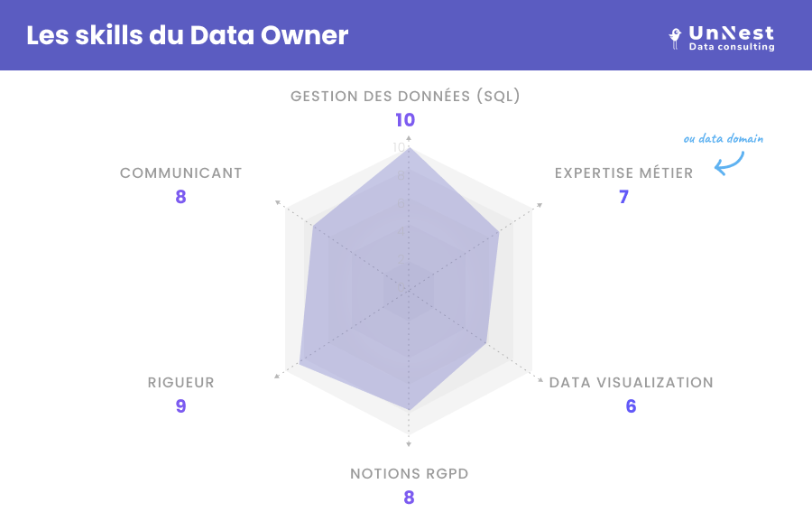Select the 'Data visualization' label
The image size is (812, 512).
[631, 383]
